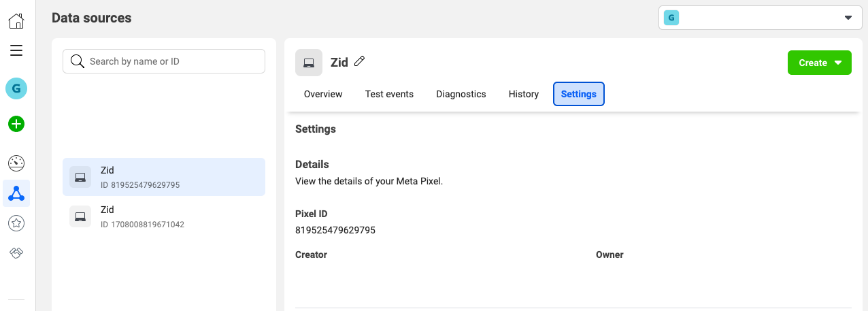View the History tab
The width and height of the screenshot is (868, 311).
524,94
